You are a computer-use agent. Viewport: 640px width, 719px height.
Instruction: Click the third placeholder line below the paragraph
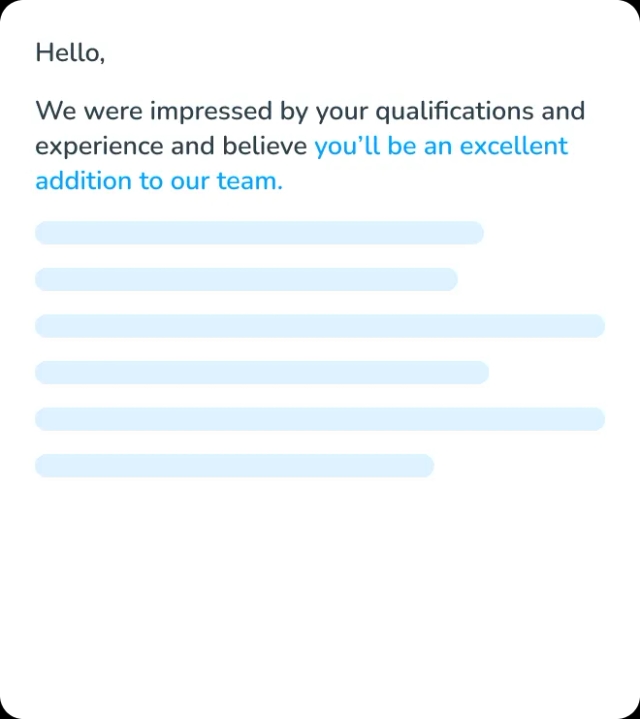pos(320,326)
